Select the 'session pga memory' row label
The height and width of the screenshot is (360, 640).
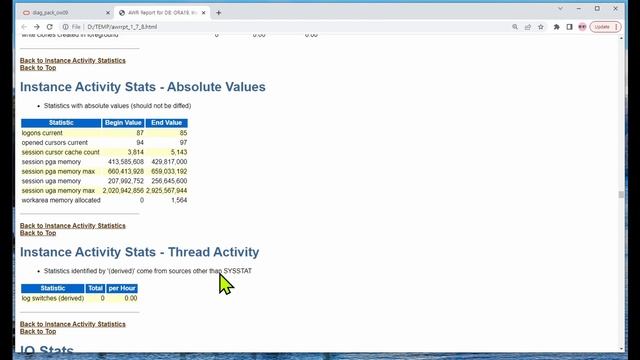pyautogui.click(x=51, y=162)
